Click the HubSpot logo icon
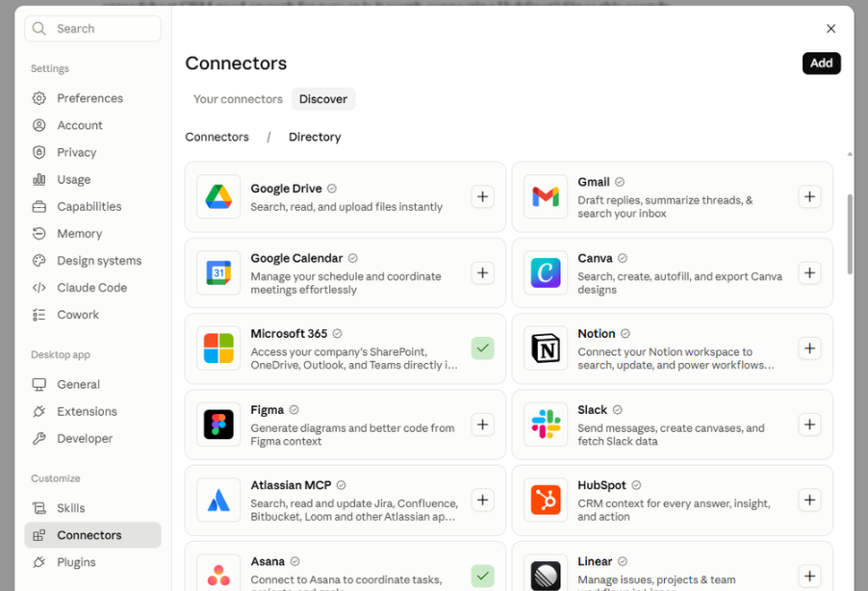 click(x=546, y=501)
